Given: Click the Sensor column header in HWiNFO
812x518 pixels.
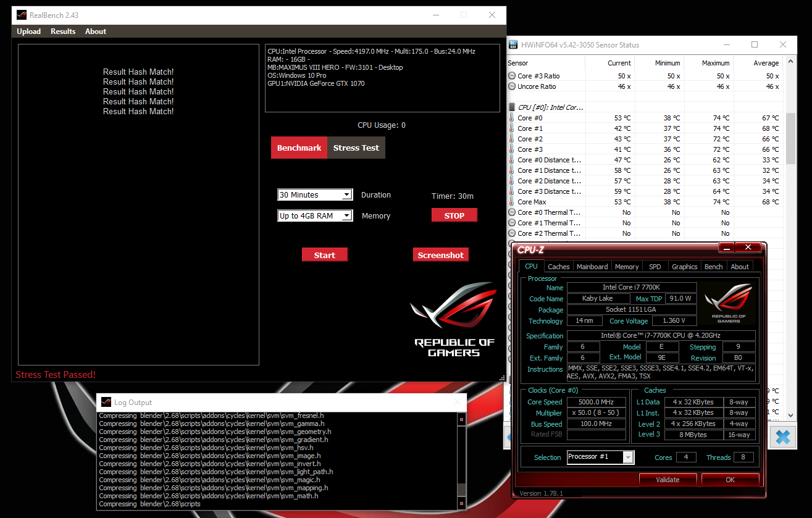Looking at the screenshot, I should click(x=545, y=63).
